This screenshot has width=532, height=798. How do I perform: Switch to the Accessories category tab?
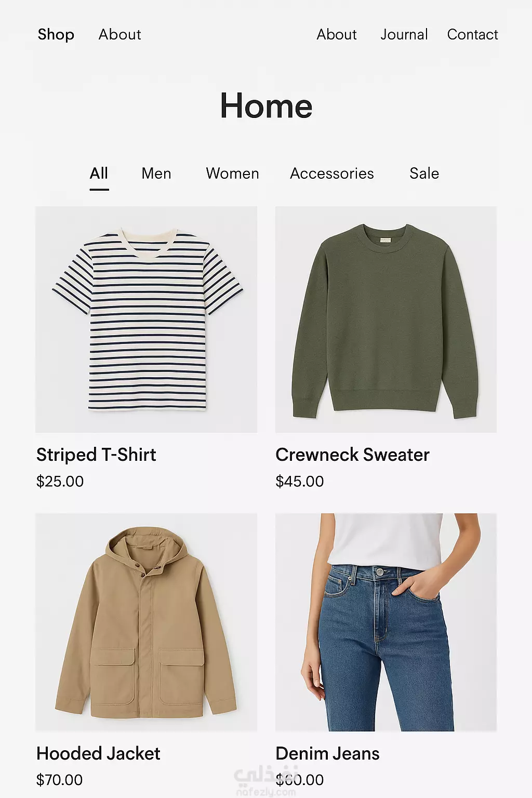pos(332,174)
